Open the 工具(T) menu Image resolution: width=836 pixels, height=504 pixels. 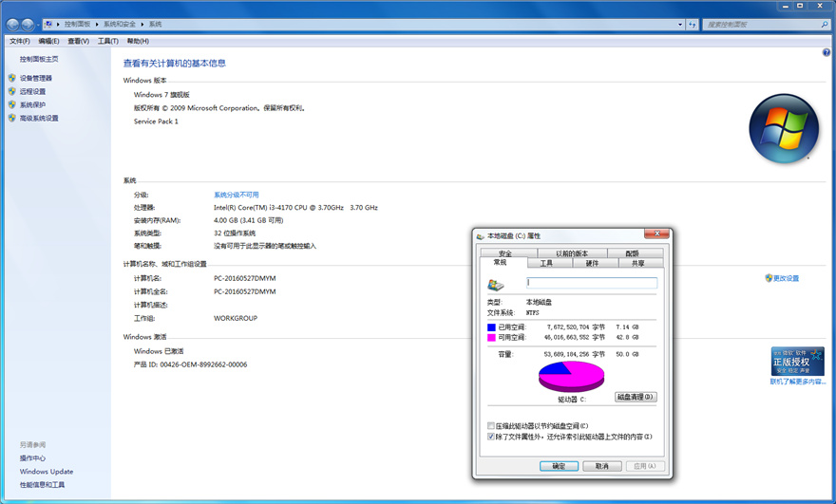(x=107, y=41)
